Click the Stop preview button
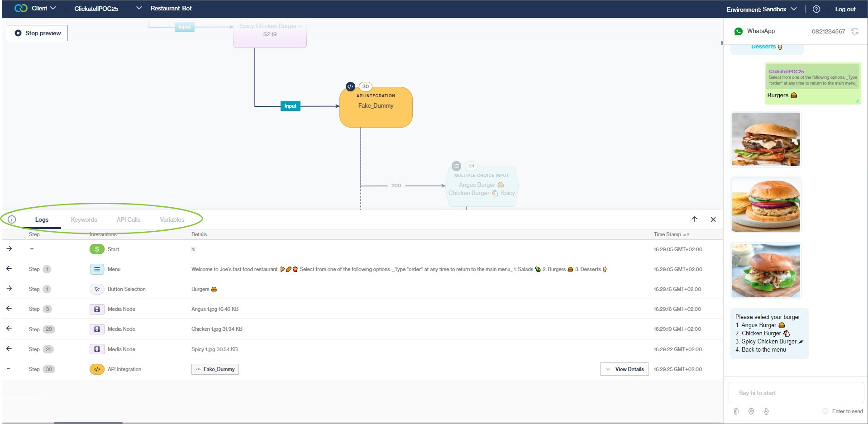 coord(37,33)
